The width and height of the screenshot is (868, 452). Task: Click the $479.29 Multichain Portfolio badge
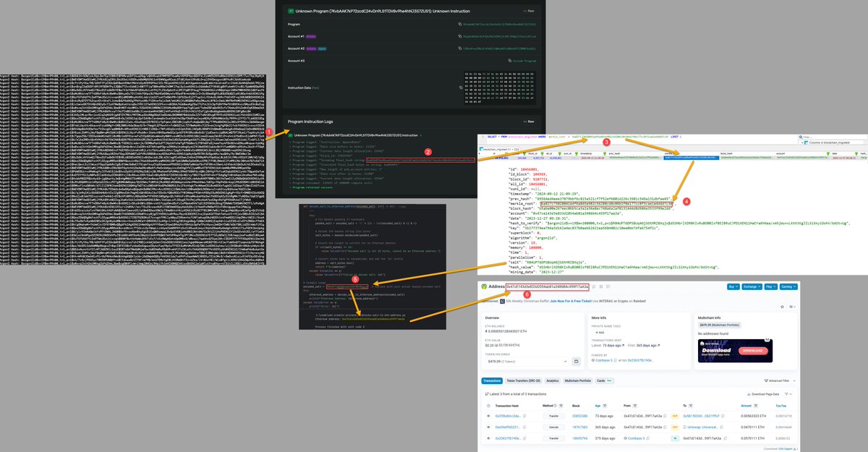coord(720,325)
